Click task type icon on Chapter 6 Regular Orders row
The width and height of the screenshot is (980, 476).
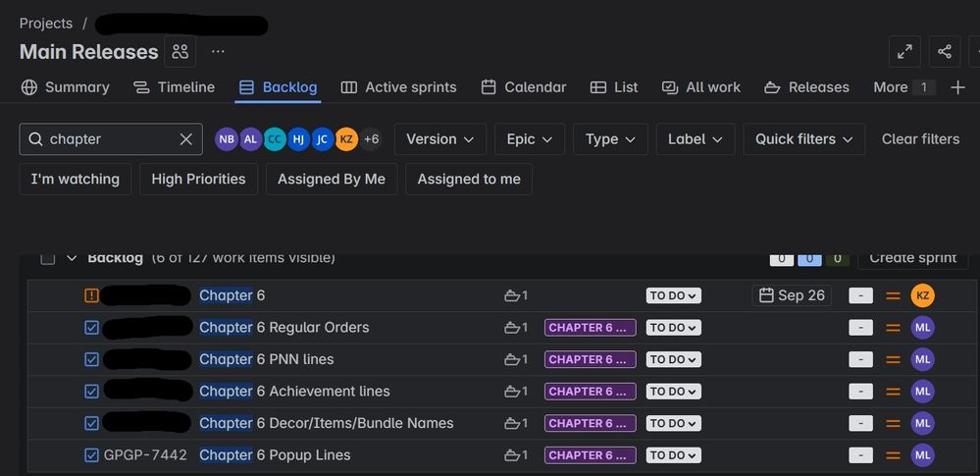coord(91,327)
